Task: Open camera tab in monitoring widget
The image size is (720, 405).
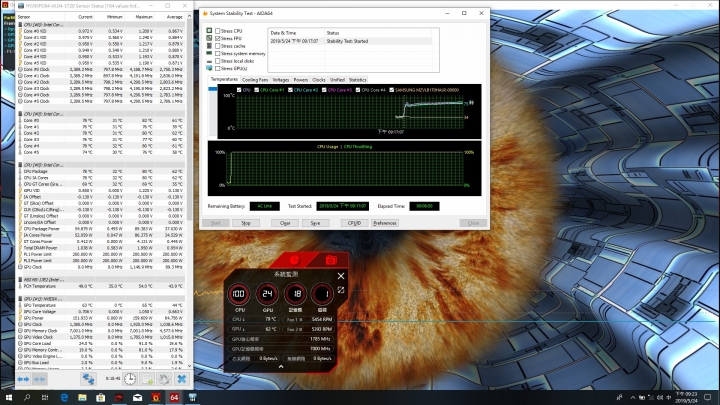Action: click(x=331, y=260)
